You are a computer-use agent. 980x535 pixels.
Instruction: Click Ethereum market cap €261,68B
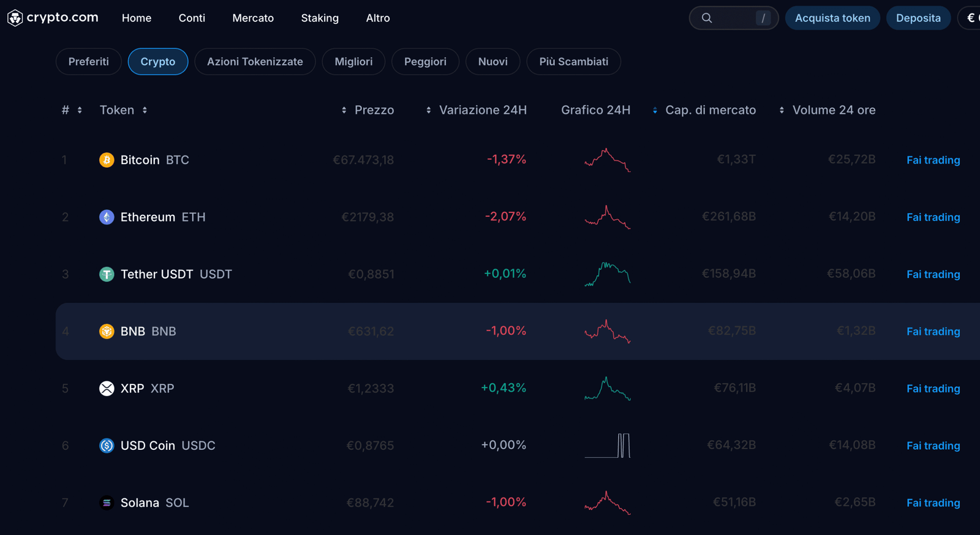click(x=729, y=217)
